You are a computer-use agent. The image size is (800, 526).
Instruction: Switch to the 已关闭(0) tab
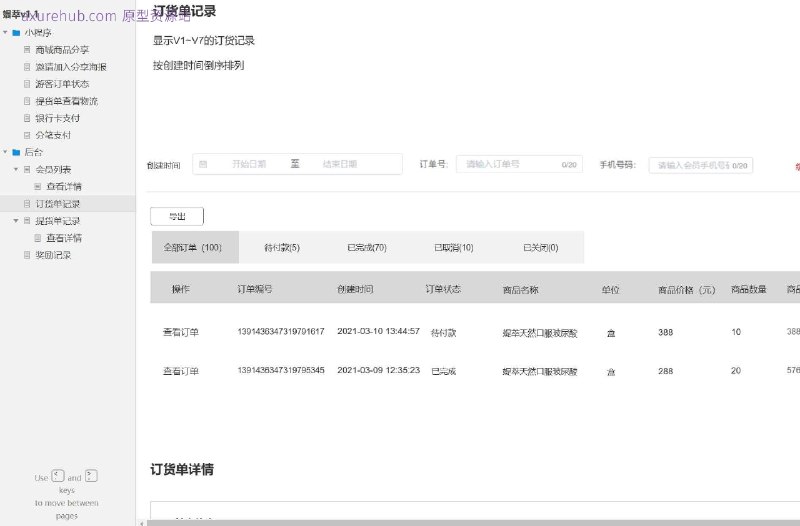tap(540, 247)
